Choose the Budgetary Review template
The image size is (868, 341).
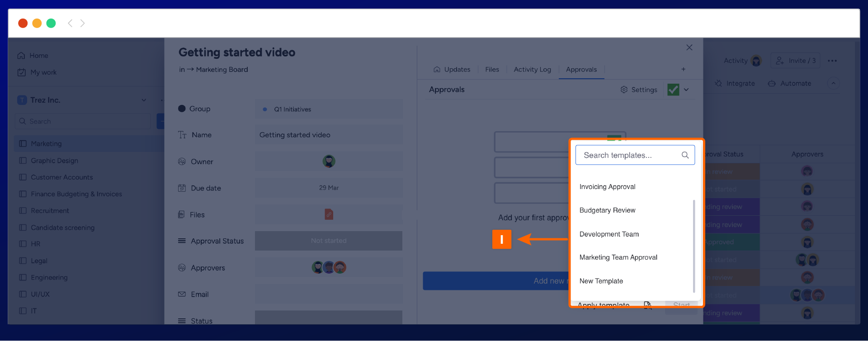(607, 210)
